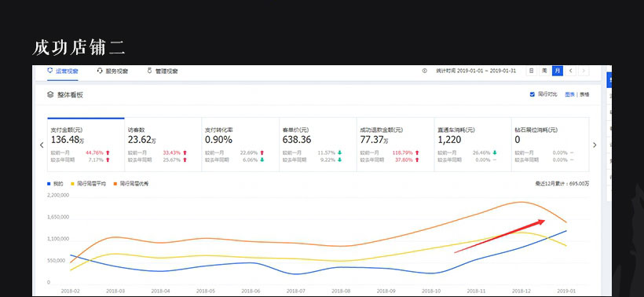Select the 月 time granularity button
644x297 pixels.
pyautogui.click(x=558, y=71)
